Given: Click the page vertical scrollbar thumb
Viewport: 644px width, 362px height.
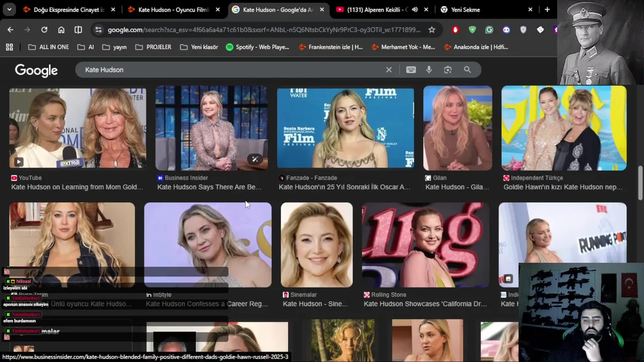Looking at the screenshot, I should coord(640,183).
